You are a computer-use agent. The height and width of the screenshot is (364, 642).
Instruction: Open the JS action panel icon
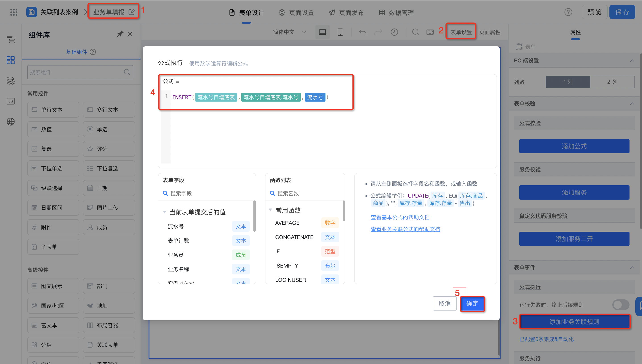10,101
